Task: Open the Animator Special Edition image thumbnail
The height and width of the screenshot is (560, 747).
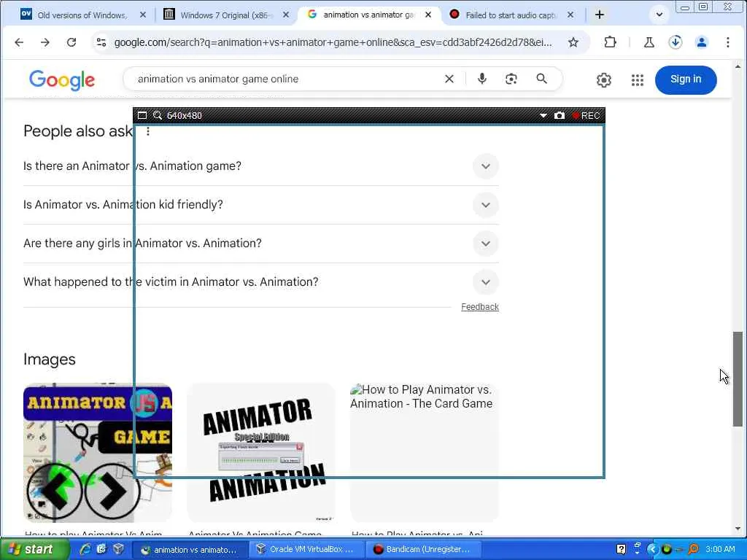Action: [x=261, y=453]
